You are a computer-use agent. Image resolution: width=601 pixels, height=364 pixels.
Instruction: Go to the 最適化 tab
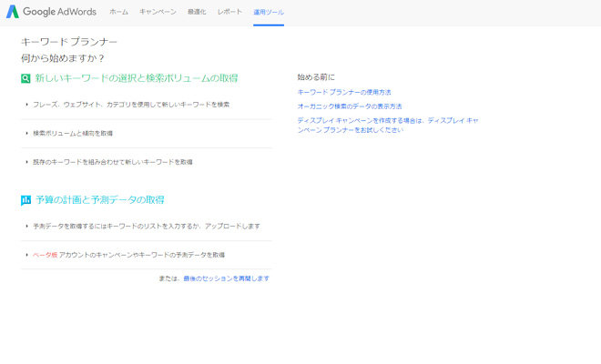point(197,13)
